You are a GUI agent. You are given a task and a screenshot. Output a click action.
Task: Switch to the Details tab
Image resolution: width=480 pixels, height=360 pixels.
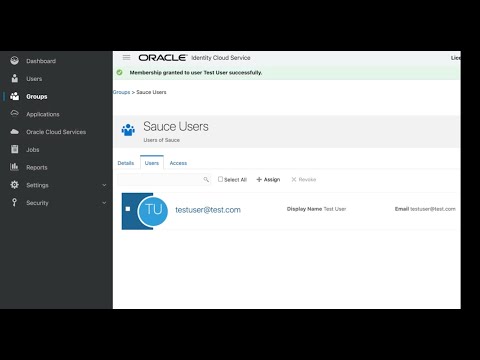click(x=126, y=163)
